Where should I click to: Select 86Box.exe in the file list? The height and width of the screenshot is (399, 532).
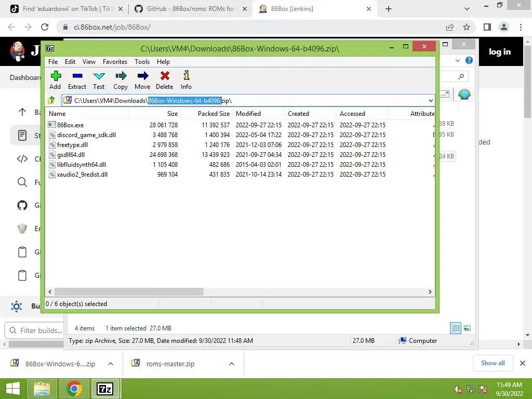[x=70, y=125]
